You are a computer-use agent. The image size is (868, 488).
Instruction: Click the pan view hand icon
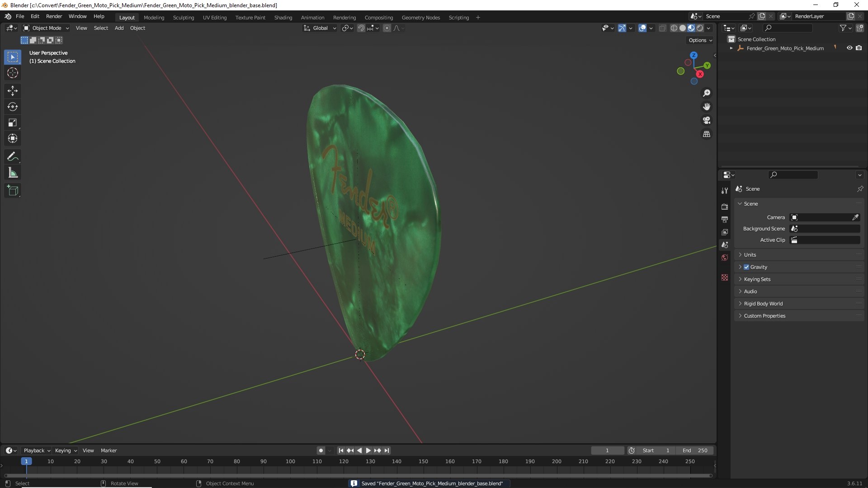click(707, 107)
